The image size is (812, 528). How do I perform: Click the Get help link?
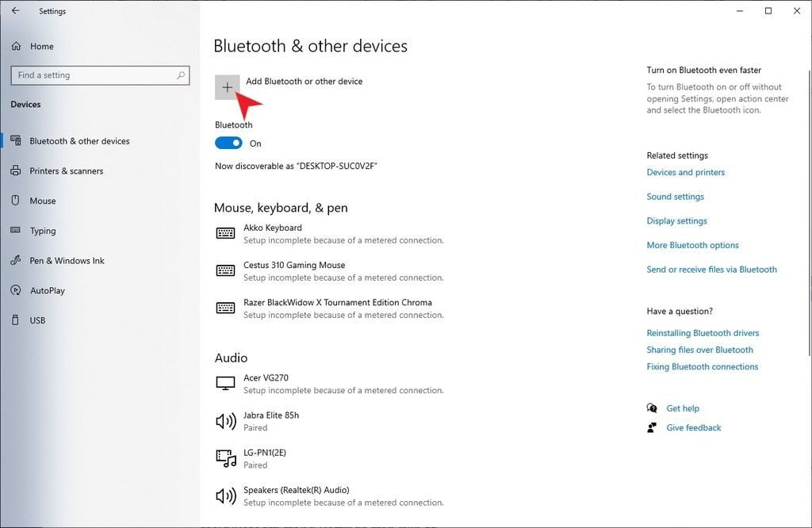coord(683,408)
